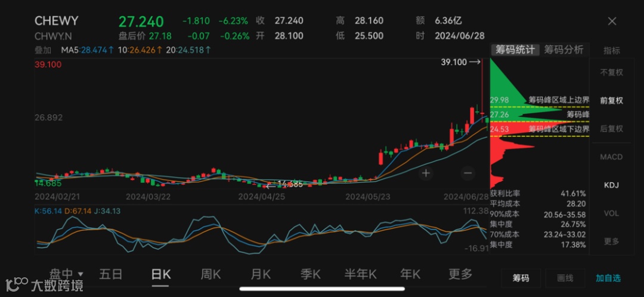
Task: Switch to 周K chart
Action: point(210,274)
